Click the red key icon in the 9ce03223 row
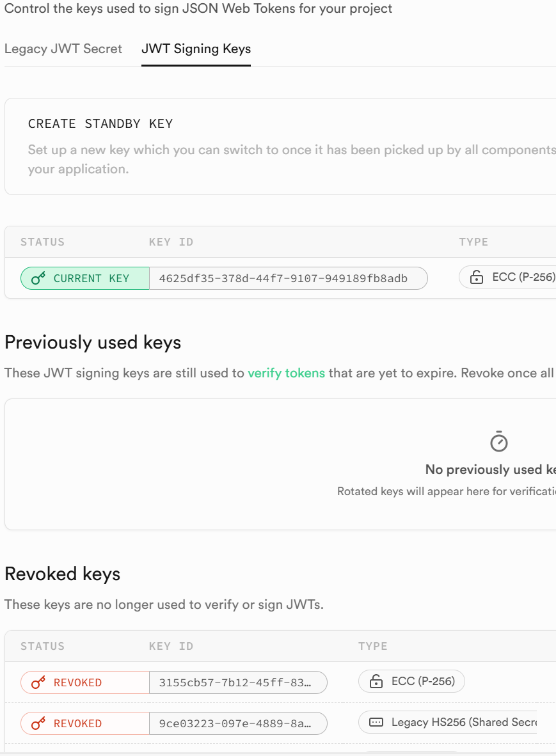The height and width of the screenshot is (756, 556). coord(38,723)
